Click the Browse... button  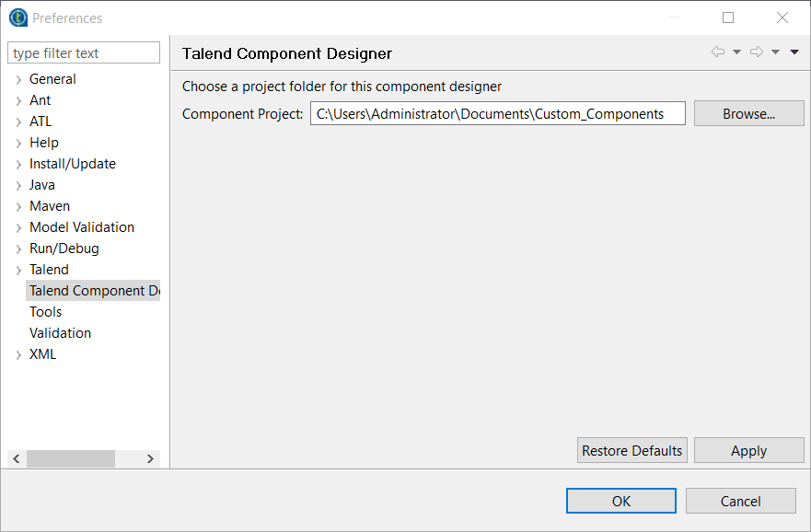point(749,114)
